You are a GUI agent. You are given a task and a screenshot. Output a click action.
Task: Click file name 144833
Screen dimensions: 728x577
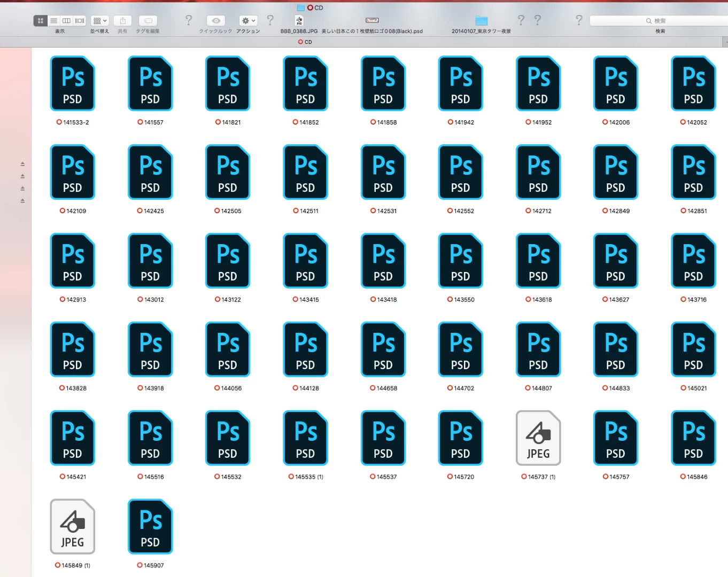619,388
